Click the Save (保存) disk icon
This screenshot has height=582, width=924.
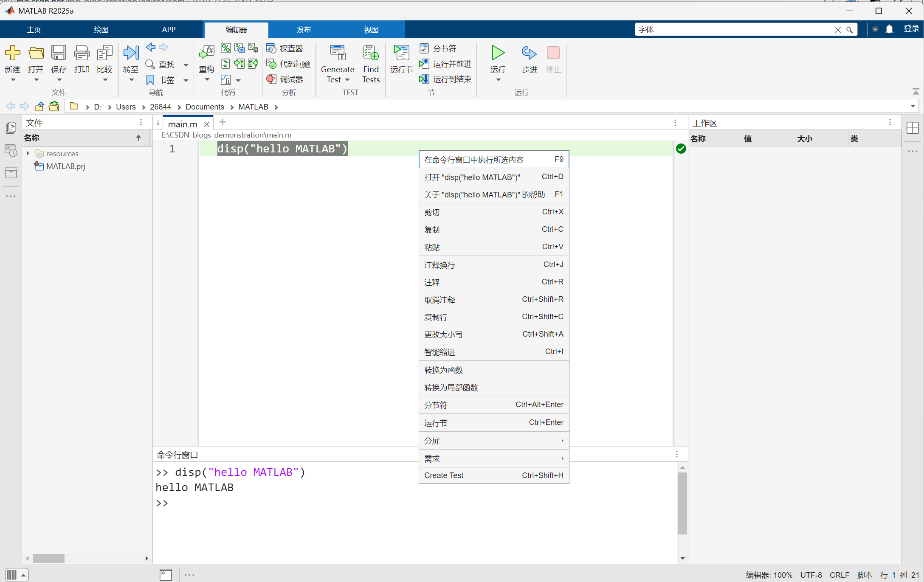[59, 53]
